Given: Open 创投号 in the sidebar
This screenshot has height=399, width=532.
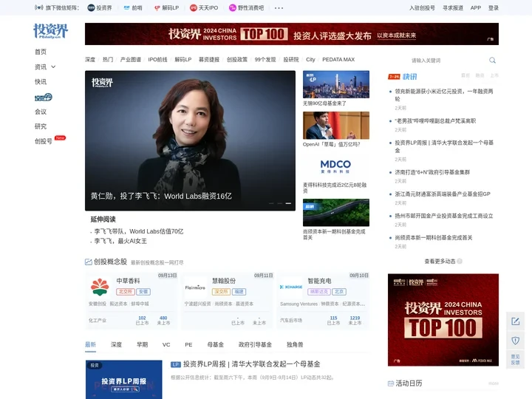Looking at the screenshot, I should [44, 141].
